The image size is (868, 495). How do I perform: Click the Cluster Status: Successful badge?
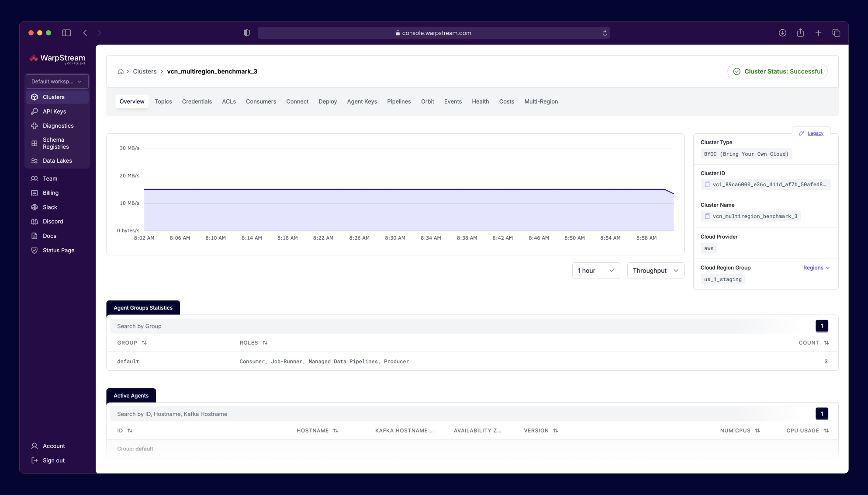(x=778, y=71)
